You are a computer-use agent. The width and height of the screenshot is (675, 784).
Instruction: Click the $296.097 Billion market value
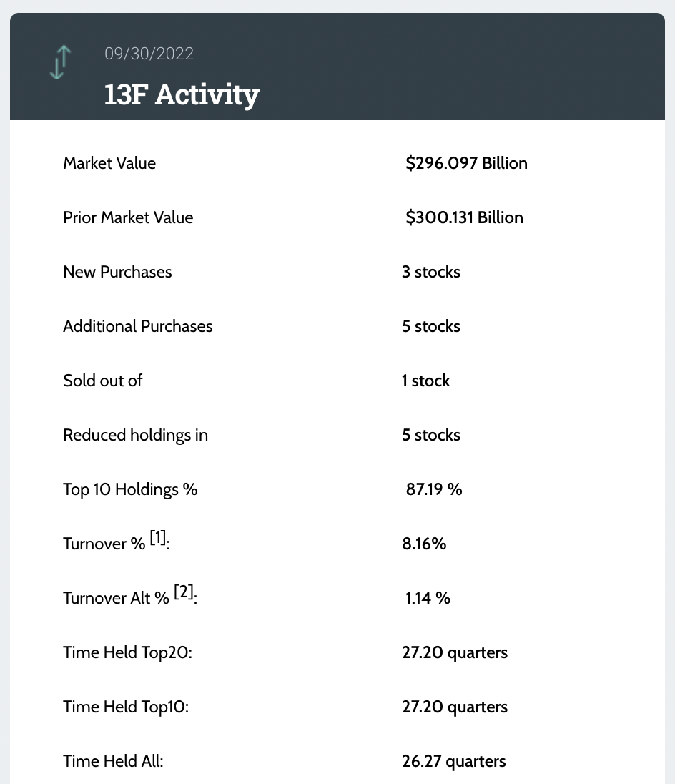(466, 163)
